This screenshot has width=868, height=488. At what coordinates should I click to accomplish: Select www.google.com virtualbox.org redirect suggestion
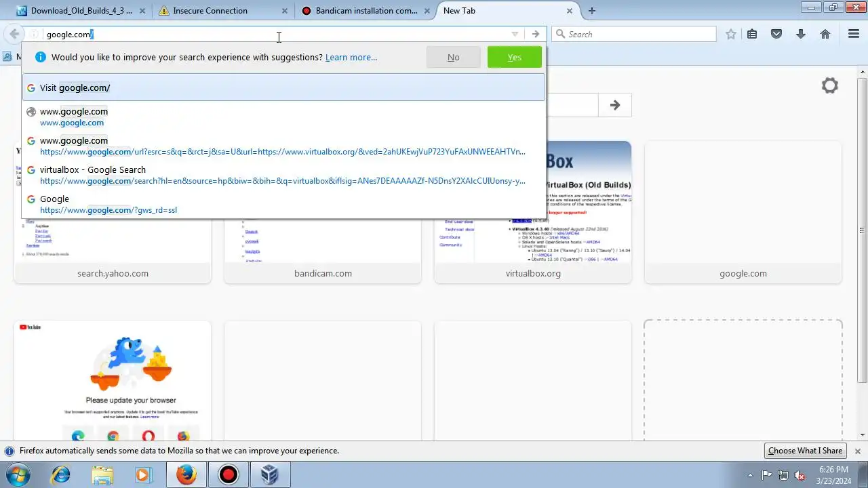pos(283,146)
